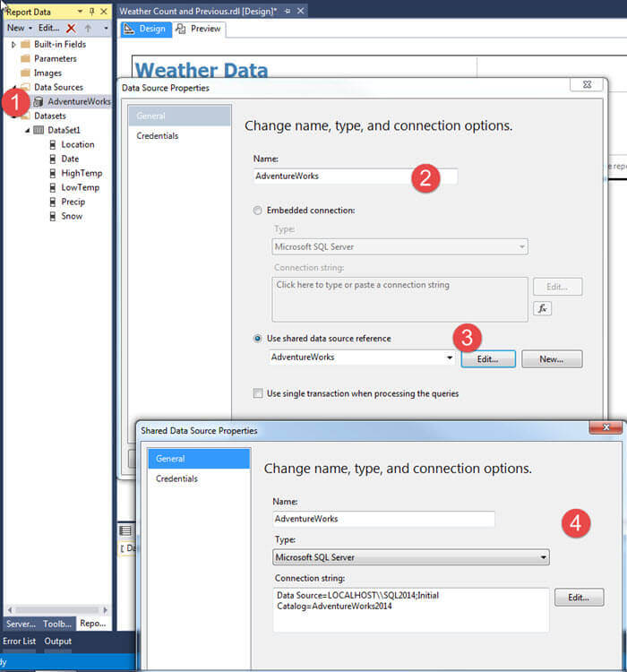Click the Report Data scrollbar left arrow
627x672 pixels.
click(10, 610)
